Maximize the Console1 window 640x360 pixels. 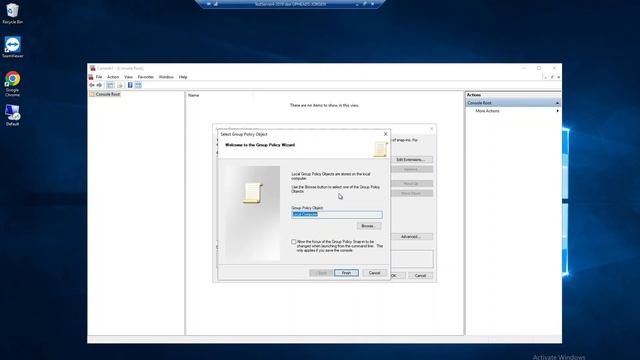click(x=539, y=68)
